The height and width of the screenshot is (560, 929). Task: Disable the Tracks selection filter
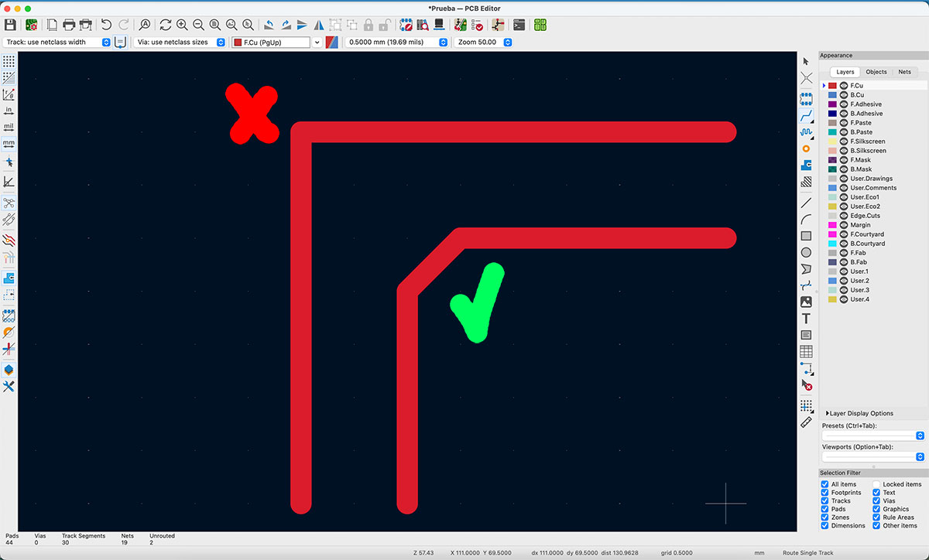[825, 500]
